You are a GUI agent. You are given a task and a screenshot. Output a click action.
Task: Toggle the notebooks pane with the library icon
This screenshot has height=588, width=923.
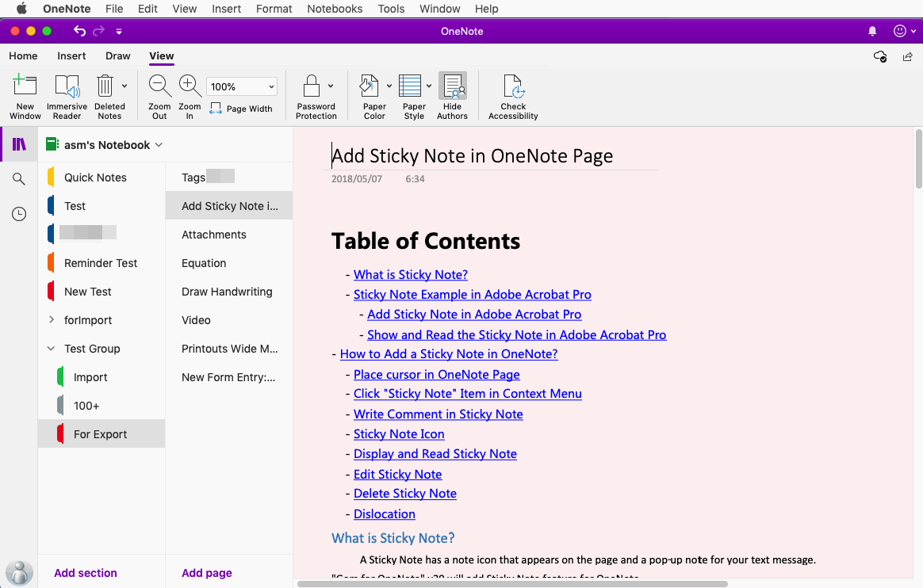click(17, 144)
